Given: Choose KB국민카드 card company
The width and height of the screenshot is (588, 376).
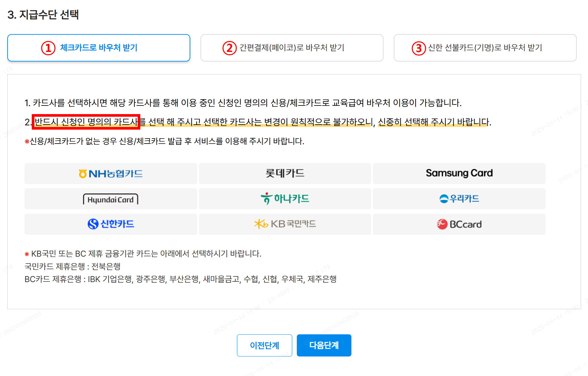Looking at the screenshot, I should pos(285,224).
